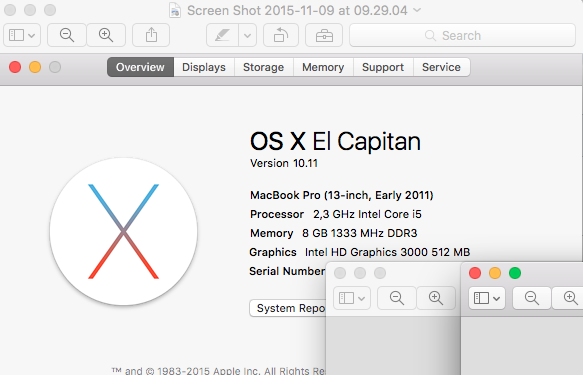Click the OS X El Capitan heading
The width and height of the screenshot is (583, 375).
click(335, 142)
